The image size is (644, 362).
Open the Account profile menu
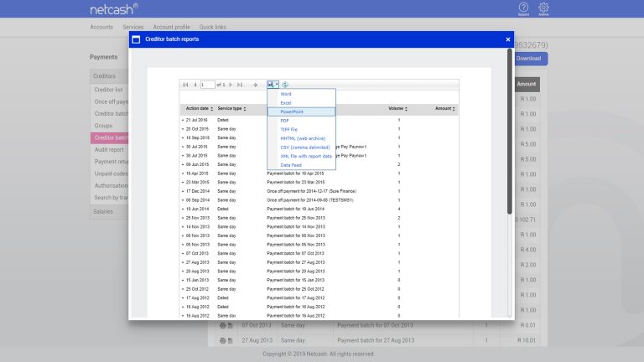click(x=171, y=27)
